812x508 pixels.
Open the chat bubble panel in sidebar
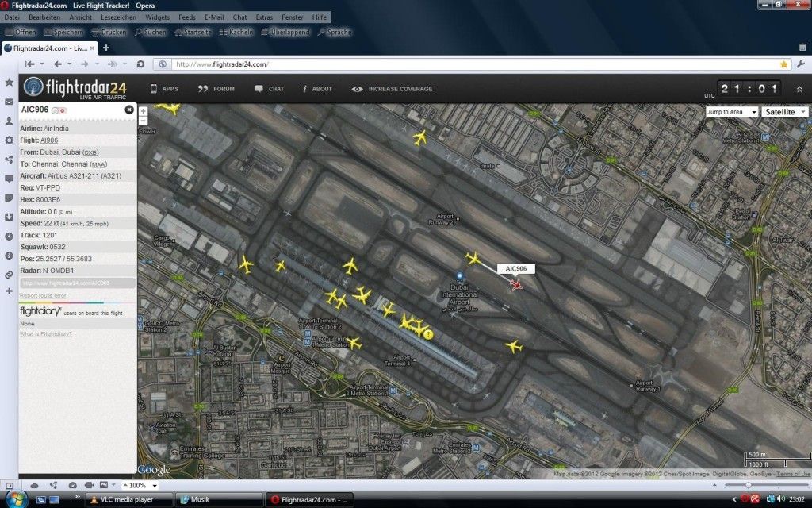(9, 179)
